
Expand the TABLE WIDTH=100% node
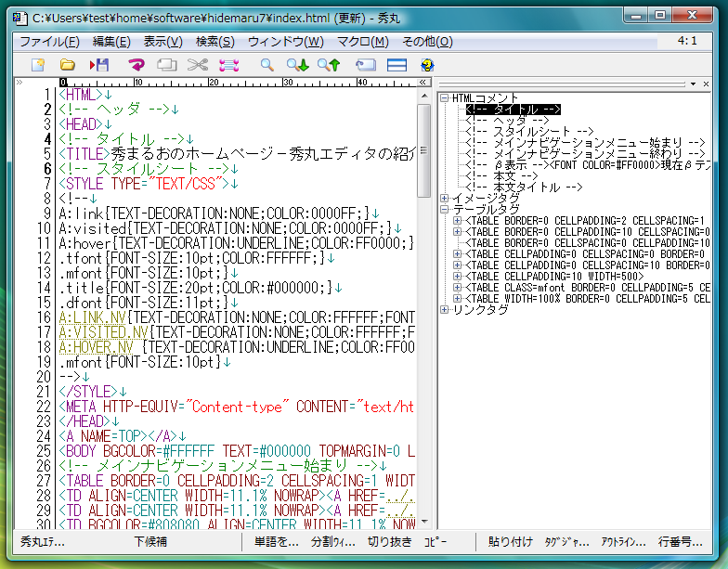[x=457, y=299]
